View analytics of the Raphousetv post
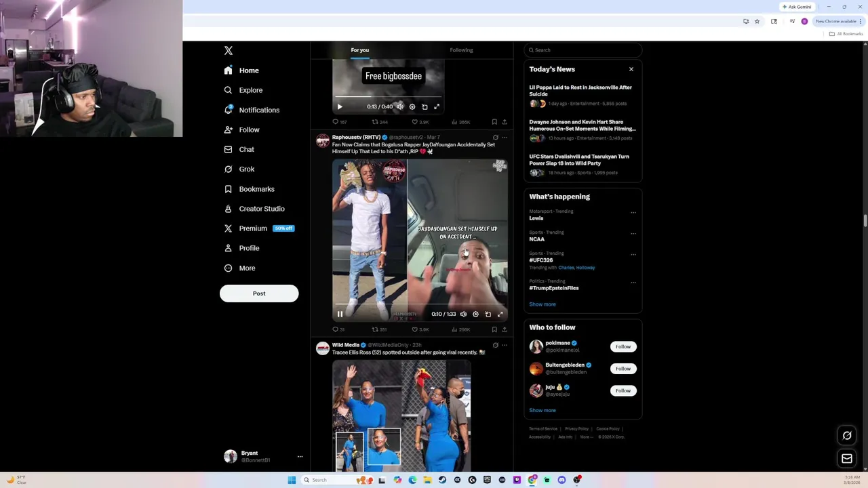This screenshot has height=488, width=868. point(461,329)
